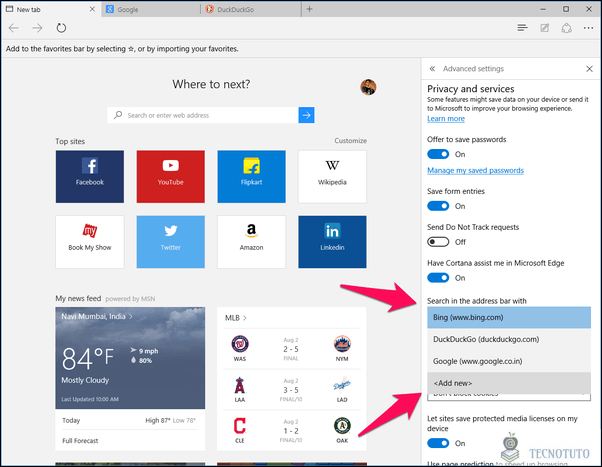This screenshot has height=467, width=602.
Task: Open the Hub icon in the toolbar
Action: pos(522,28)
